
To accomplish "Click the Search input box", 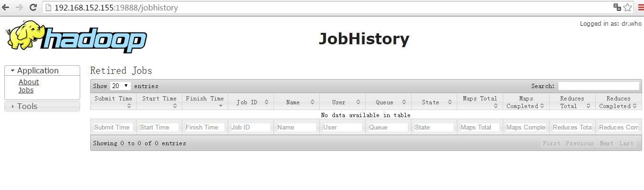I will 599,86.
